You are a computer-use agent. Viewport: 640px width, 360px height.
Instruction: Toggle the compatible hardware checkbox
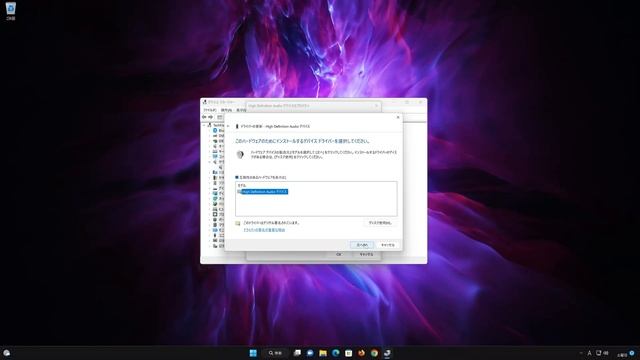click(x=237, y=177)
